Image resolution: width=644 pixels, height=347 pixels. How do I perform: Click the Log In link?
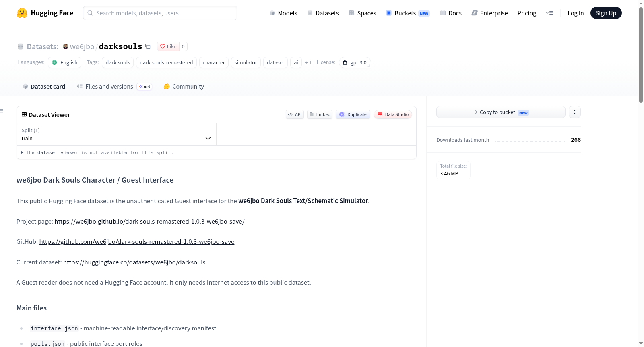click(x=576, y=13)
